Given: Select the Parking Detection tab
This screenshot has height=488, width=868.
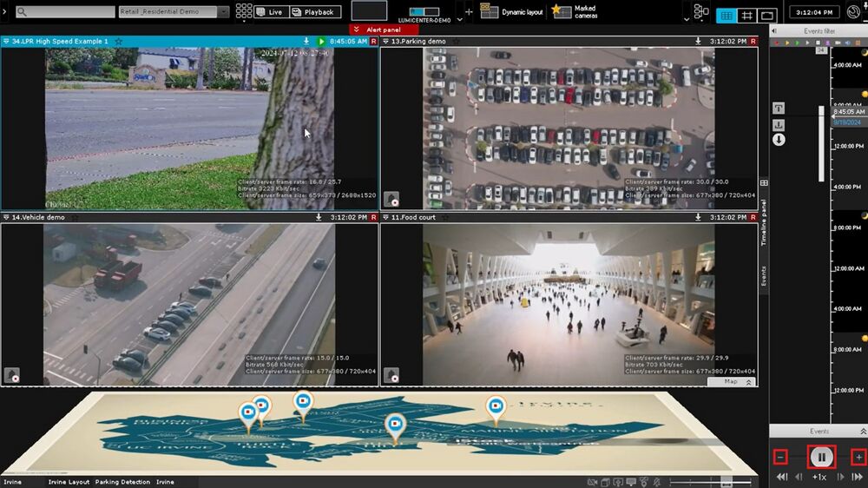Looking at the screenshot, I should point(122,482).
